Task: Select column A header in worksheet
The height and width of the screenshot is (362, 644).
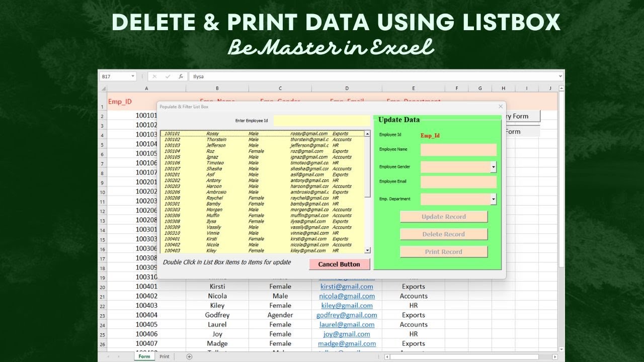Action: pyautogui.click(x=146, y=88)
